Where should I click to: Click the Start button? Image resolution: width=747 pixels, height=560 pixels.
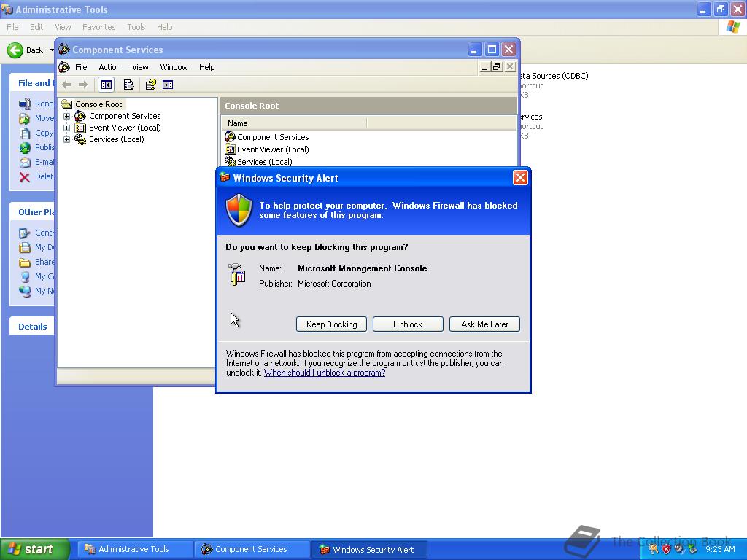pyautogui.click(x=35, y=549)
